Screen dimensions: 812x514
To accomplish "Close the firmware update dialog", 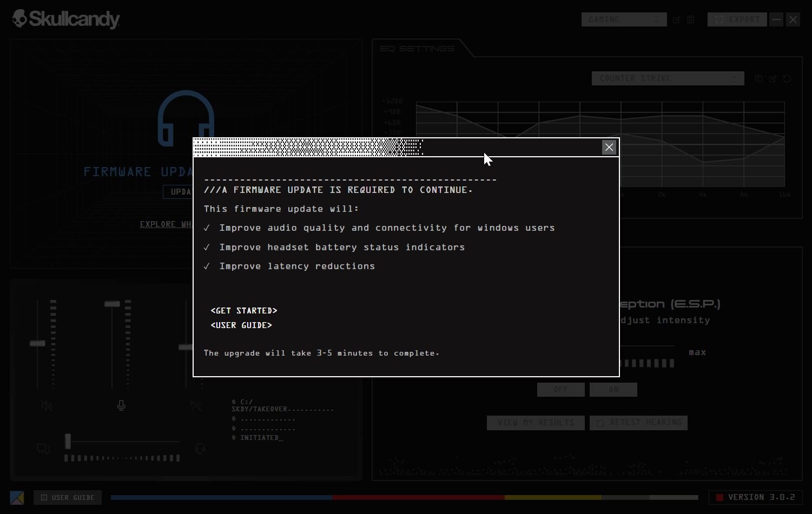I will [609, 147].
